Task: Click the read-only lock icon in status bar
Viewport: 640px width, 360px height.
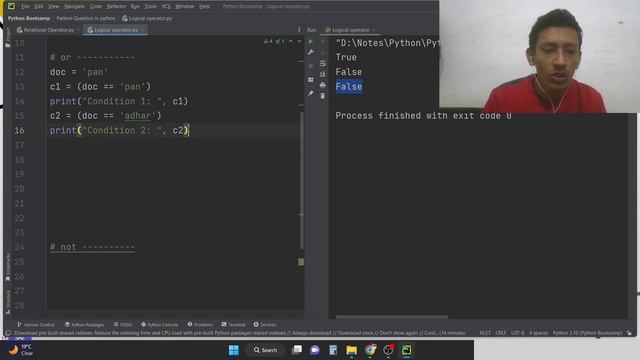Action: [x=629, y=333]
